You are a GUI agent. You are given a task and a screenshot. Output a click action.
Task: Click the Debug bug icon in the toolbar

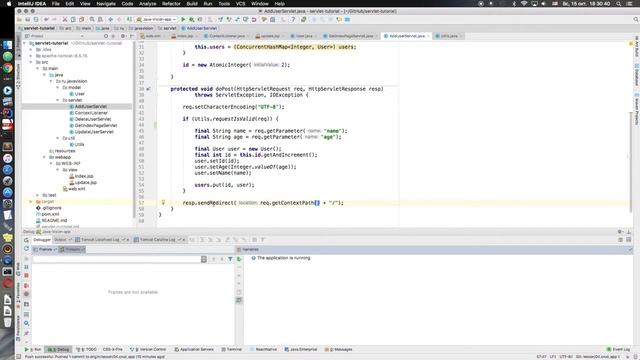[x=191, y=20]
